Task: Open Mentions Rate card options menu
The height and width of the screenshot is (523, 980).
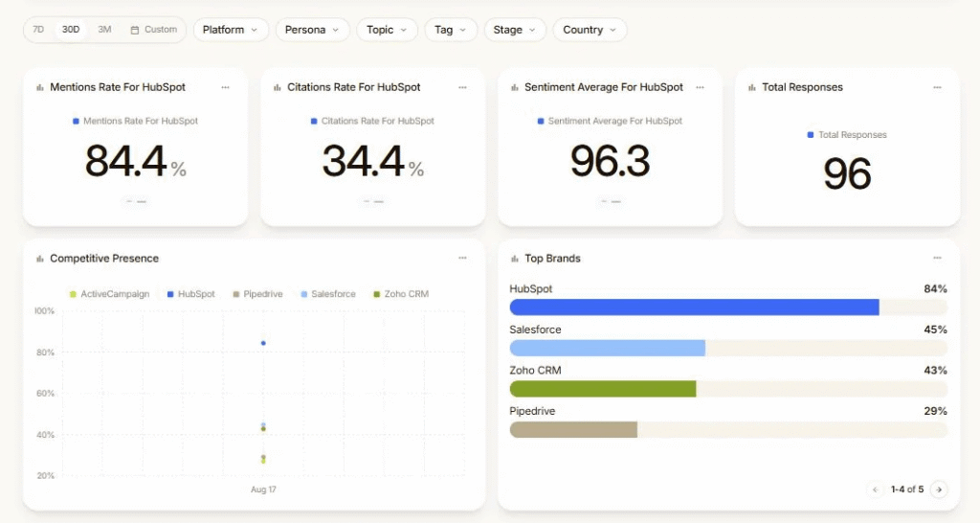Action: tap(225, 87)
